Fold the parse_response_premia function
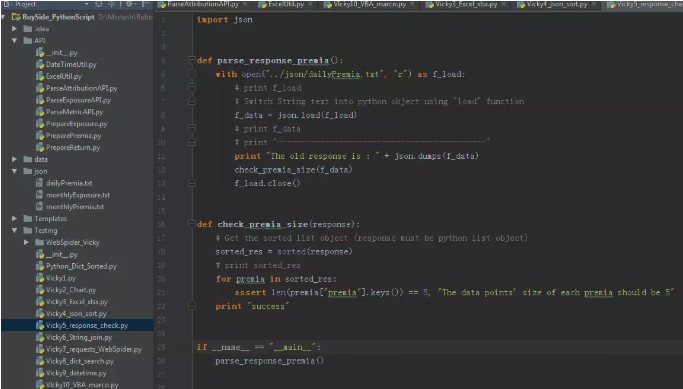This screenshot has width=683, height=389. (192, 60)
